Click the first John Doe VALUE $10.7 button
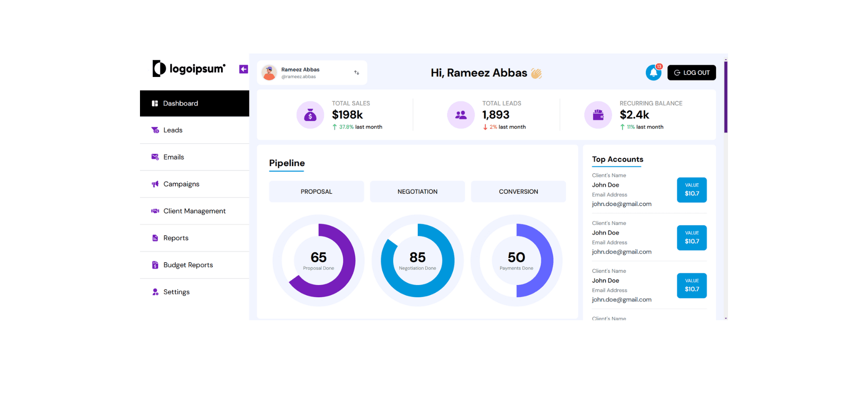 (x=692, y=190)
